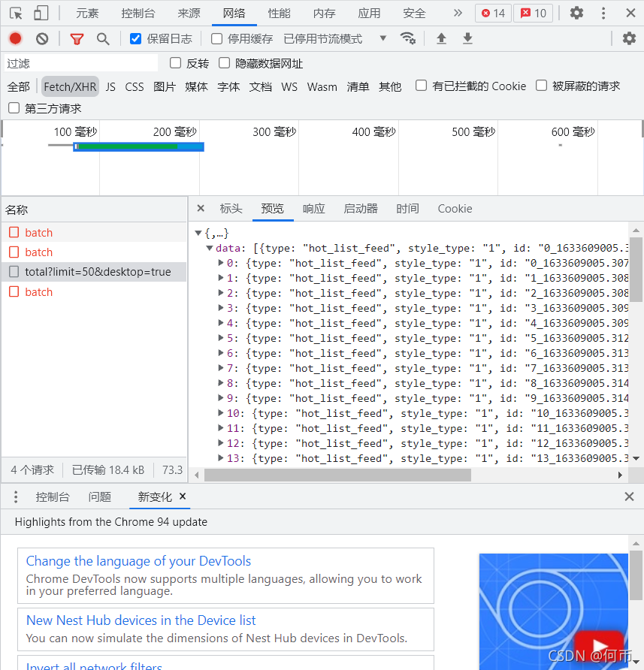The width and height of the screenshot is (644, 670).
Task: Open network settings gear icon
Action: pyautogui.click(x=629, y=38)
